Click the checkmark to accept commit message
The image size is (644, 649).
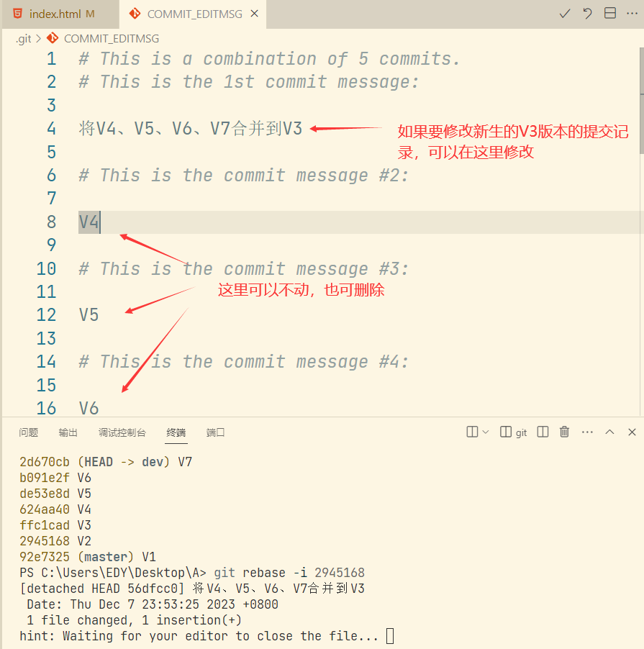tap(565, 14)
